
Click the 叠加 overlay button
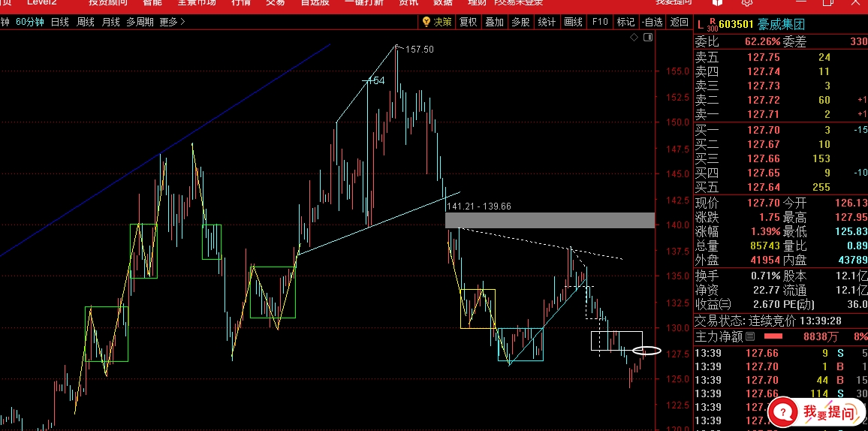tap(494, 22)
